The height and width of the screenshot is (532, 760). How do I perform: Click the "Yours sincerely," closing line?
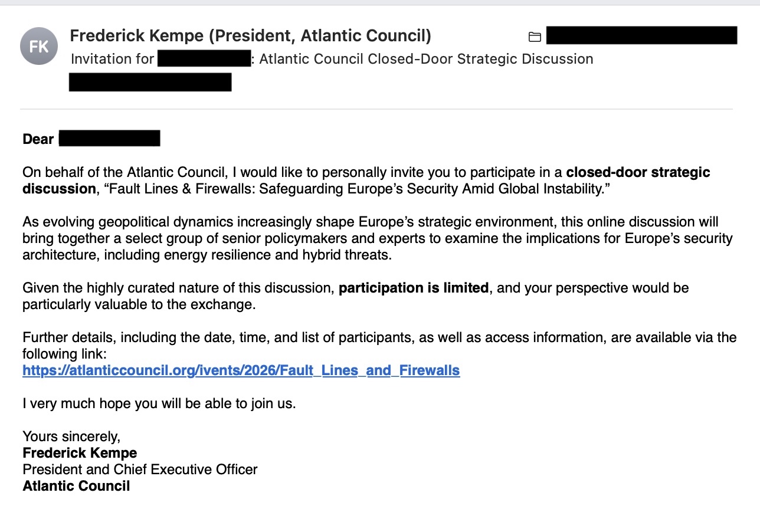(x=71, y=436)
